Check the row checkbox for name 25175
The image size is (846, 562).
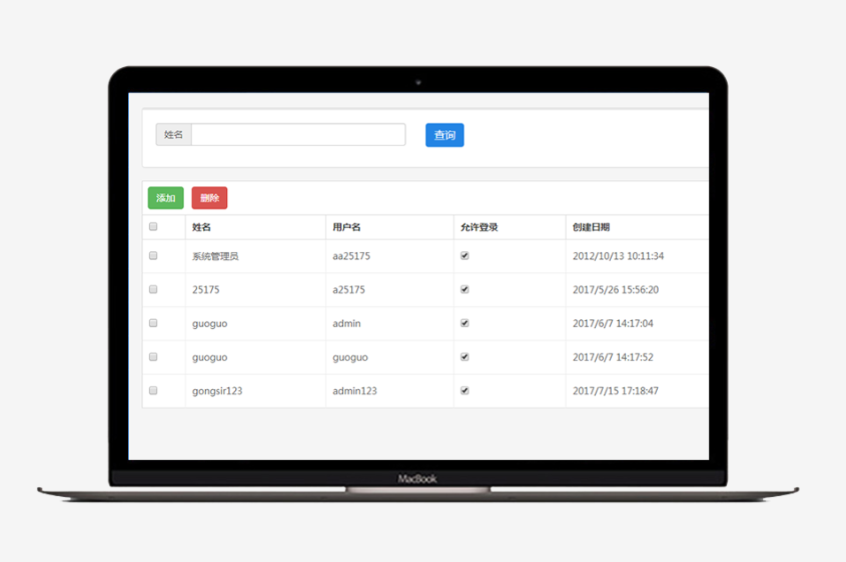(x=153, y=289)
